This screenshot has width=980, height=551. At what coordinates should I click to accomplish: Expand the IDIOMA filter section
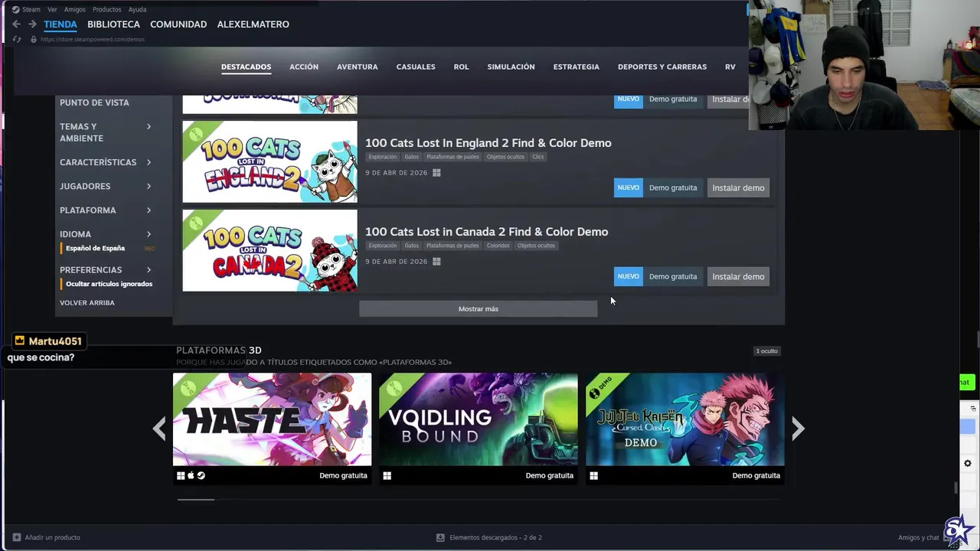click(x=106, y=234)
